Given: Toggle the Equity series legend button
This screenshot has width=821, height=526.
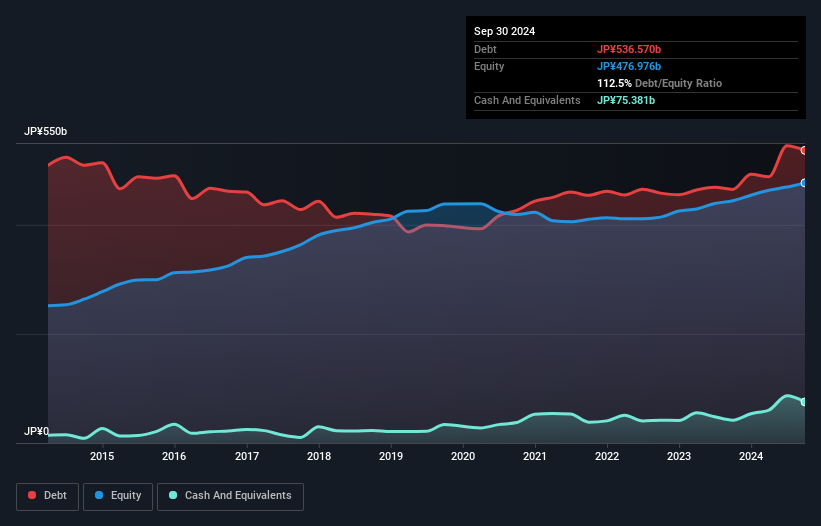Looking at the screenshot, I should point(118,496).
